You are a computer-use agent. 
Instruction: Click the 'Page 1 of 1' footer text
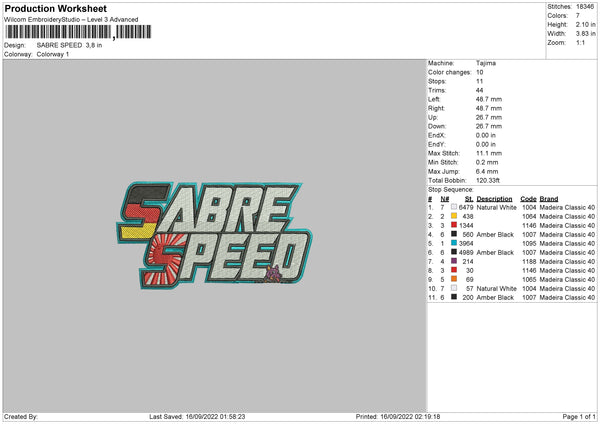click(x=579, y=417)
